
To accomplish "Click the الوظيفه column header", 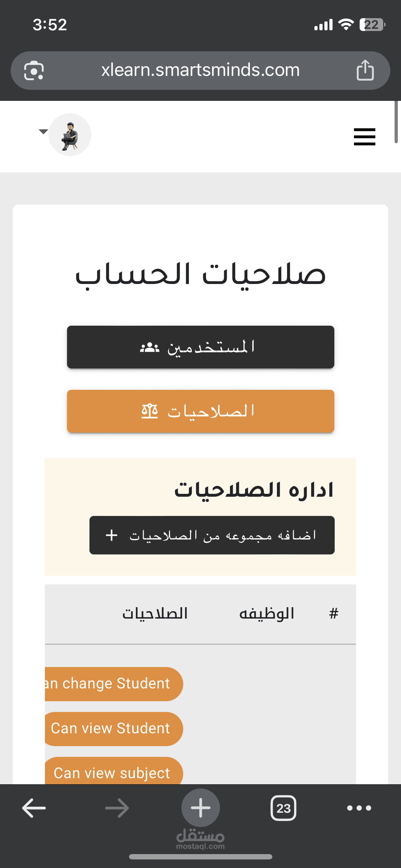I will tap(267, 614).
